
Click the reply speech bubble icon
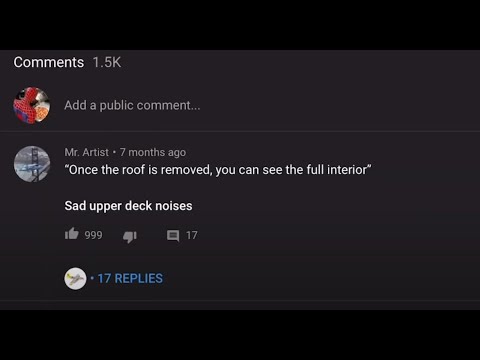click(x=173, y=236)
